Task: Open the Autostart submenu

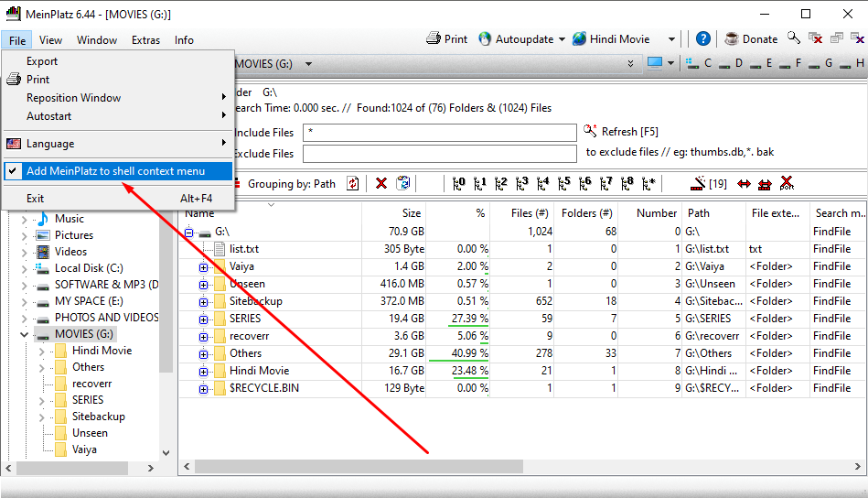Action: pos(118,115)
